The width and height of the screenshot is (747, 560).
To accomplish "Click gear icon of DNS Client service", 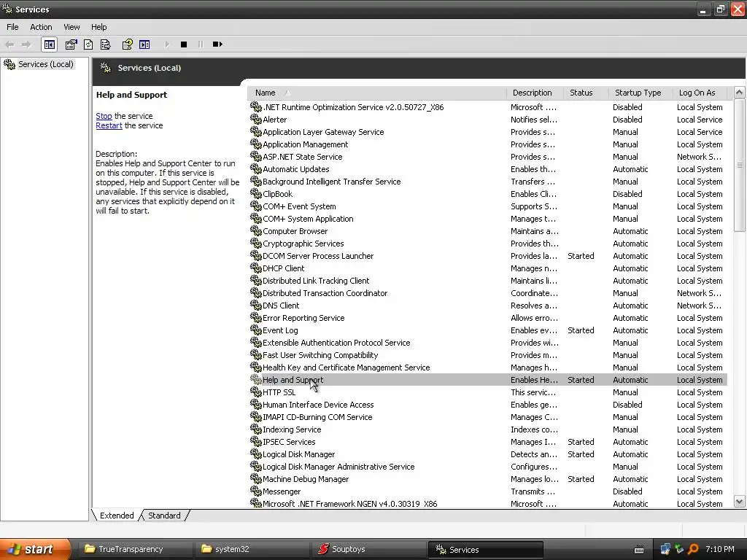I will click(256, 305).
